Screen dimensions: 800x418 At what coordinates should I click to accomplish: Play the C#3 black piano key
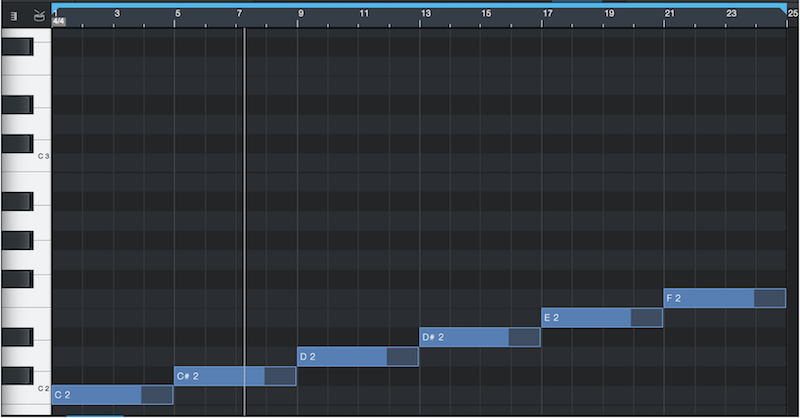click(17, 144)
